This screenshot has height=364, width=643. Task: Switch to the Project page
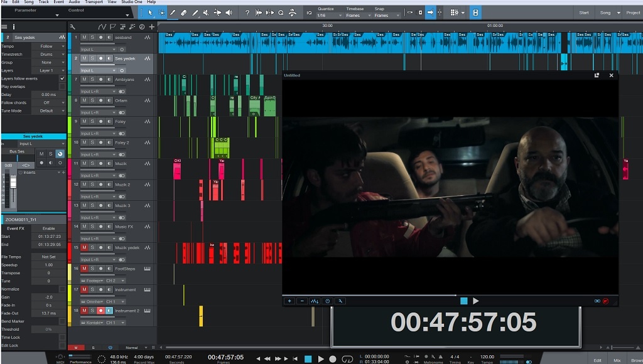(633, 13)
